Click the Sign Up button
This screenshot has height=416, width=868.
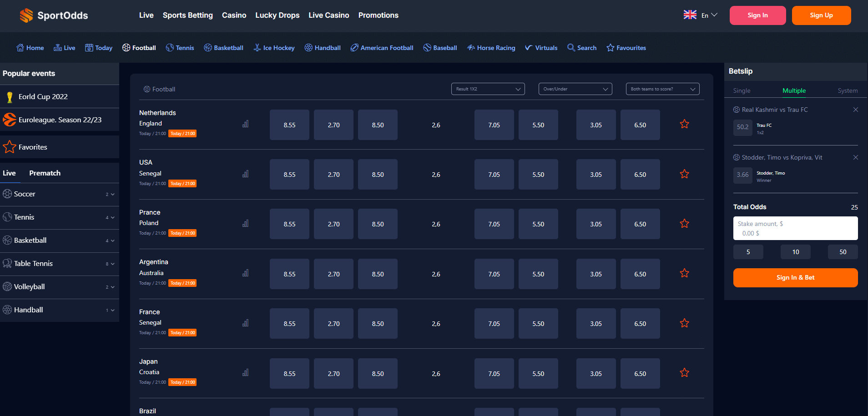[821, 15]
